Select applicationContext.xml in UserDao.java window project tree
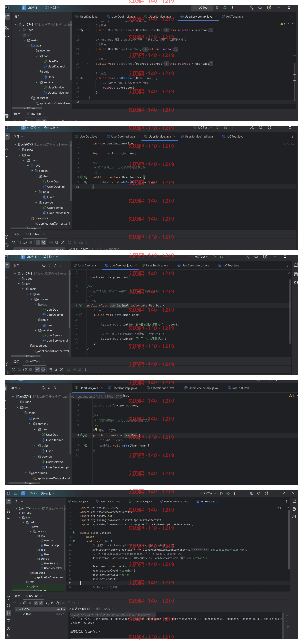The width and height of the screenshot is (303, 644). (x=52, y=478)
